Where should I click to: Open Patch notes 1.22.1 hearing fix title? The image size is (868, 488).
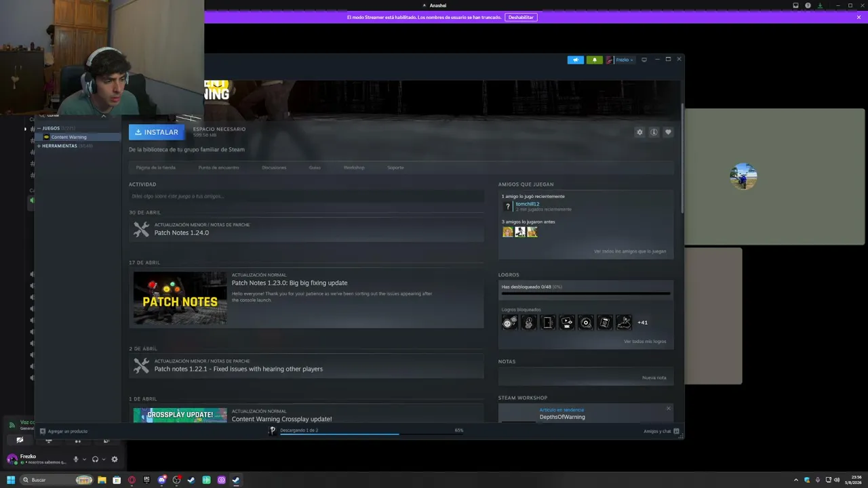click(x=239, y=369)
